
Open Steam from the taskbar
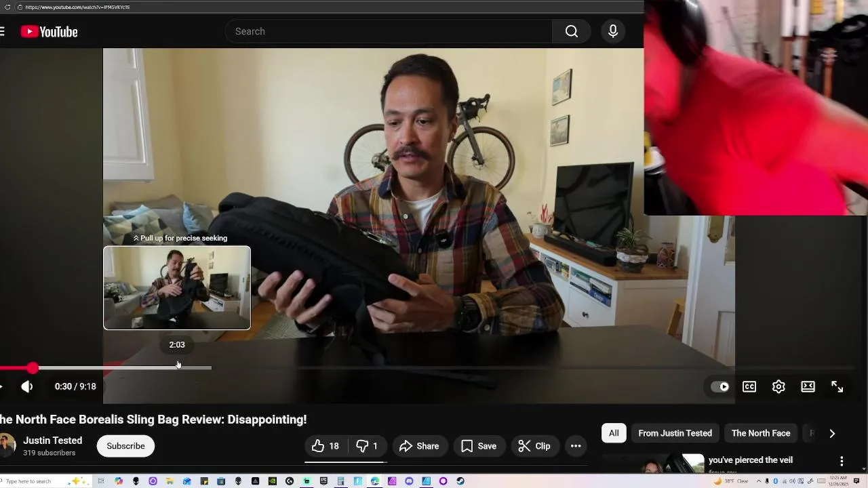[x=460, y=481]
